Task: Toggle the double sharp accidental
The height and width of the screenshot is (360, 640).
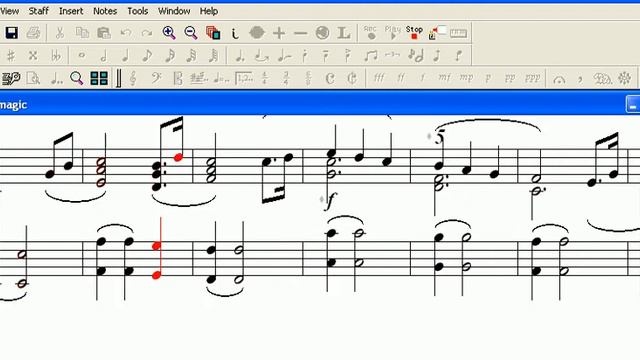Action: pyautogui.click(x=33, y=56)
